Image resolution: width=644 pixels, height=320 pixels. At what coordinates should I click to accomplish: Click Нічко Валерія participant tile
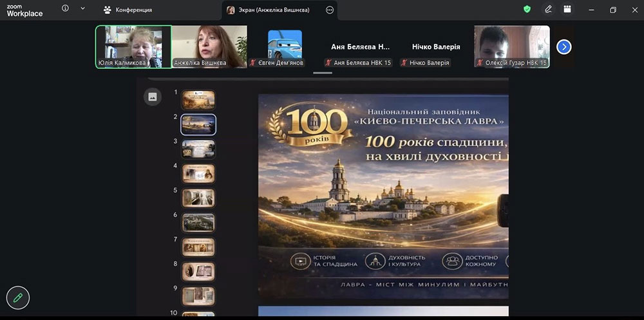coord(436,47)
